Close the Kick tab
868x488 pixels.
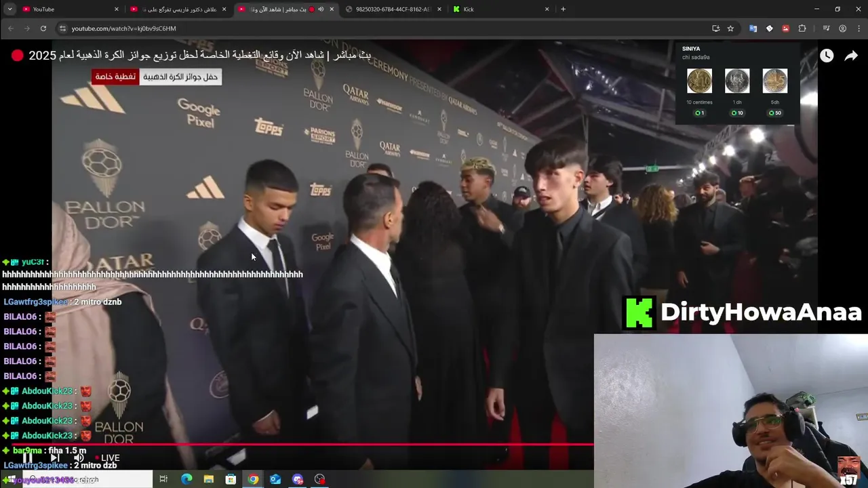tap(547, 9)
